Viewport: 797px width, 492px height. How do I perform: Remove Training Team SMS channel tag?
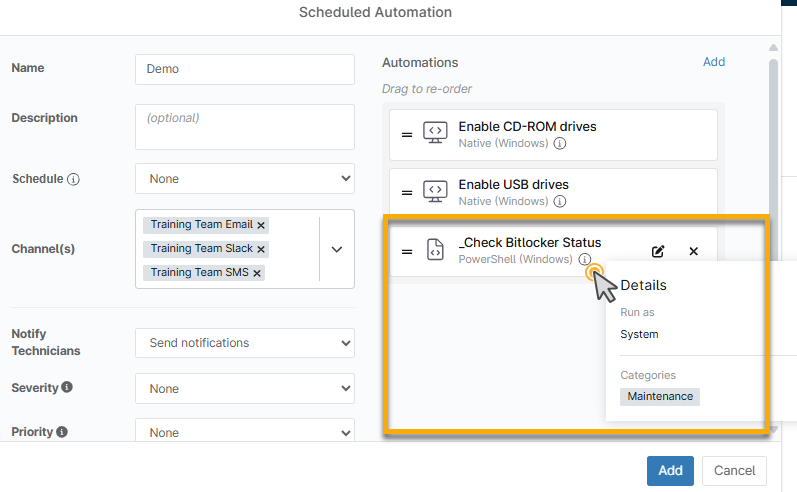pos(257,273)
